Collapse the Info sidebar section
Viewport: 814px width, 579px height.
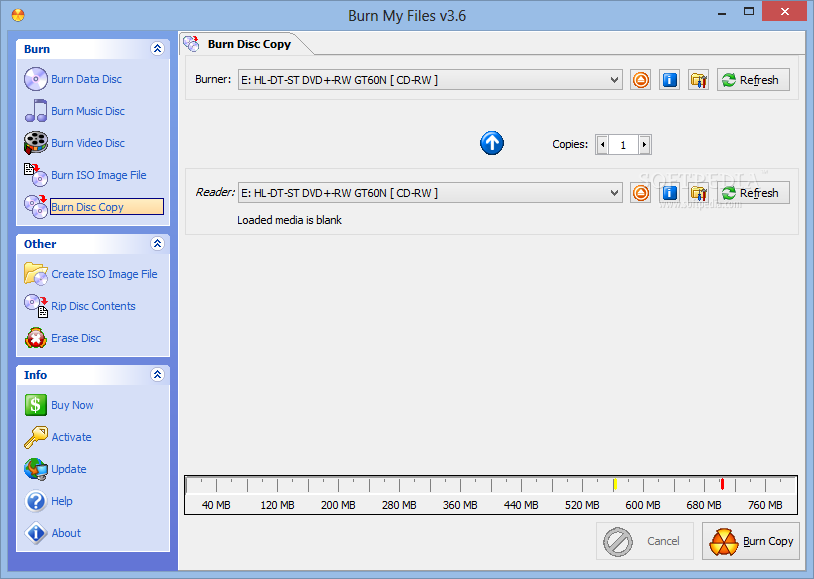pyautogui.click(x=157, y=374)
